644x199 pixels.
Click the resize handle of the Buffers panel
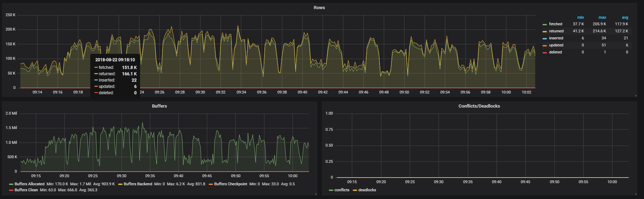316,194
